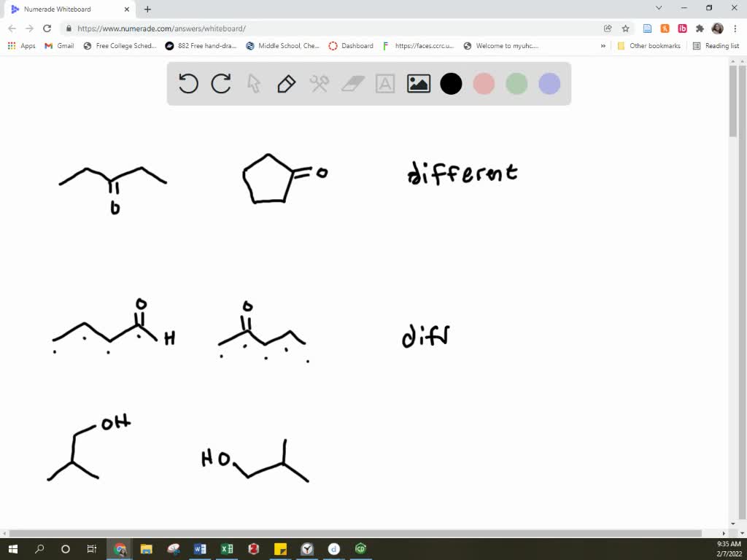Close the Numerade Whiteboard tab
Viewport: 747px width, 560px height.
tap(127, 9)
